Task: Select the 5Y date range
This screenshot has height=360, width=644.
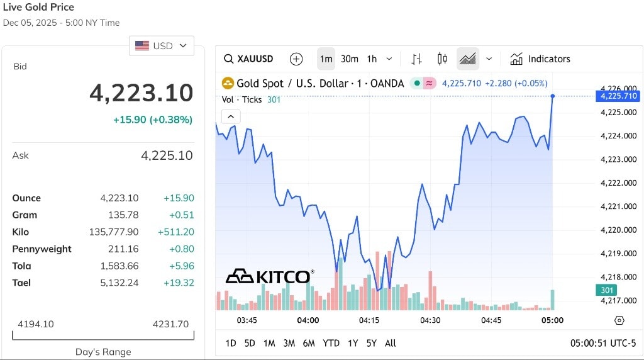Action: coord(371,343)
